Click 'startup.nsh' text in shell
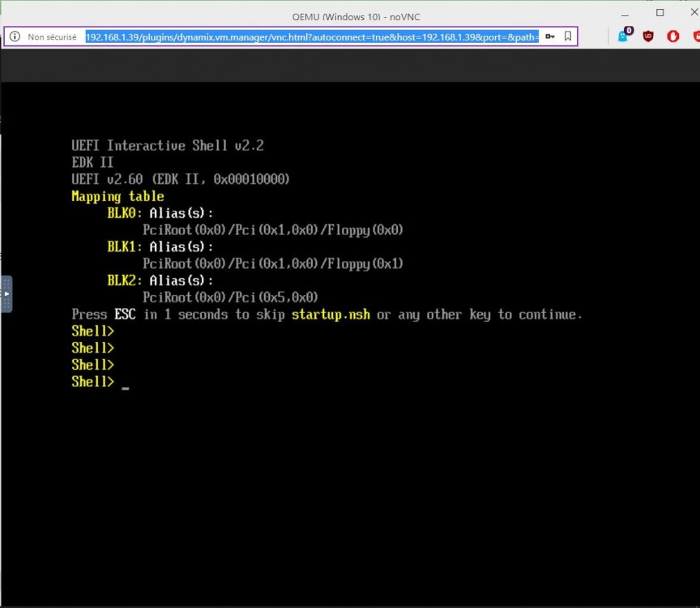 click(x=331, y=315)
